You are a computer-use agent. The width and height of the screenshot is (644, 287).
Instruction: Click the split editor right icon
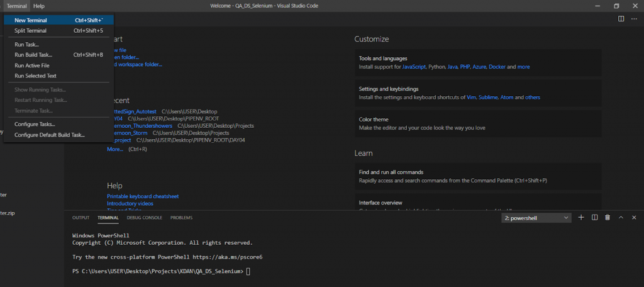(621, 19)
